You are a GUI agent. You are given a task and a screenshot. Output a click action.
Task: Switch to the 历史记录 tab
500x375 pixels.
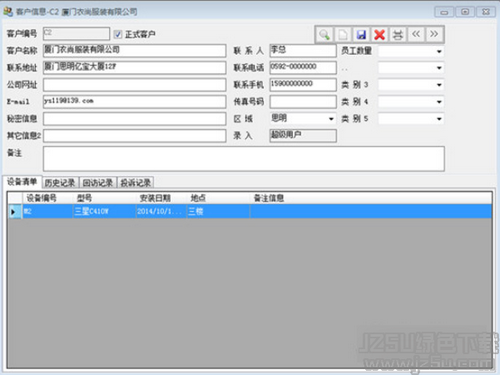(x=60, y=183)
